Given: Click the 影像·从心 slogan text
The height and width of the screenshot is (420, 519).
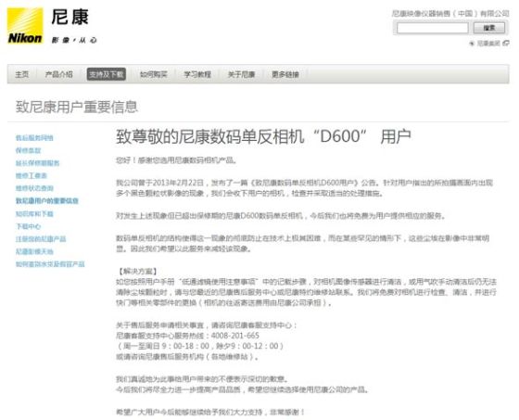Looking at the screenshot, I should [x=74, y=41].
